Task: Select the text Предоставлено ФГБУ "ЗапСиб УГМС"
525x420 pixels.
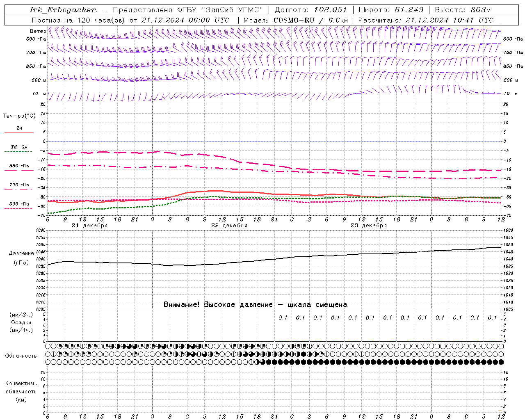Action: click(x=188, y=10)
